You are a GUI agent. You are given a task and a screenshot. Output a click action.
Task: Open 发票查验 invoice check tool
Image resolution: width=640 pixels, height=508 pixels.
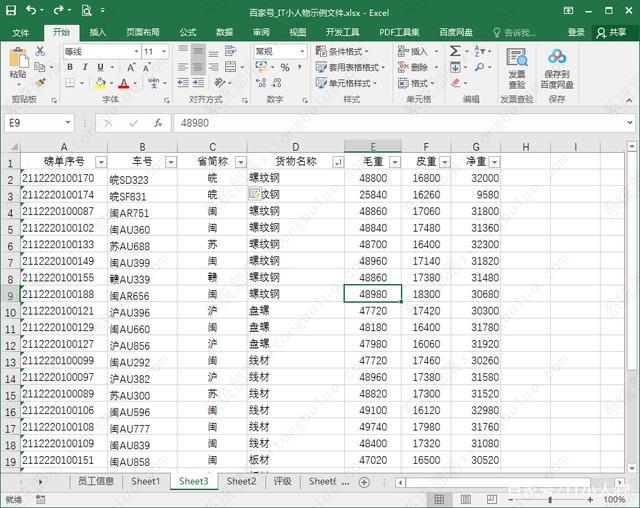pos(516,67)
